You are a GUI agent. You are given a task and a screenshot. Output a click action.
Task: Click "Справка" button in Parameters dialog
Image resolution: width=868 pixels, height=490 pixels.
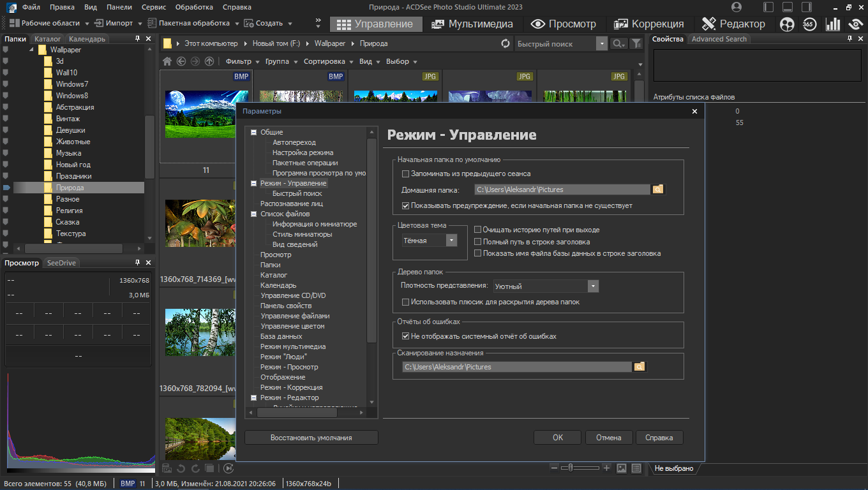point(659,438)
